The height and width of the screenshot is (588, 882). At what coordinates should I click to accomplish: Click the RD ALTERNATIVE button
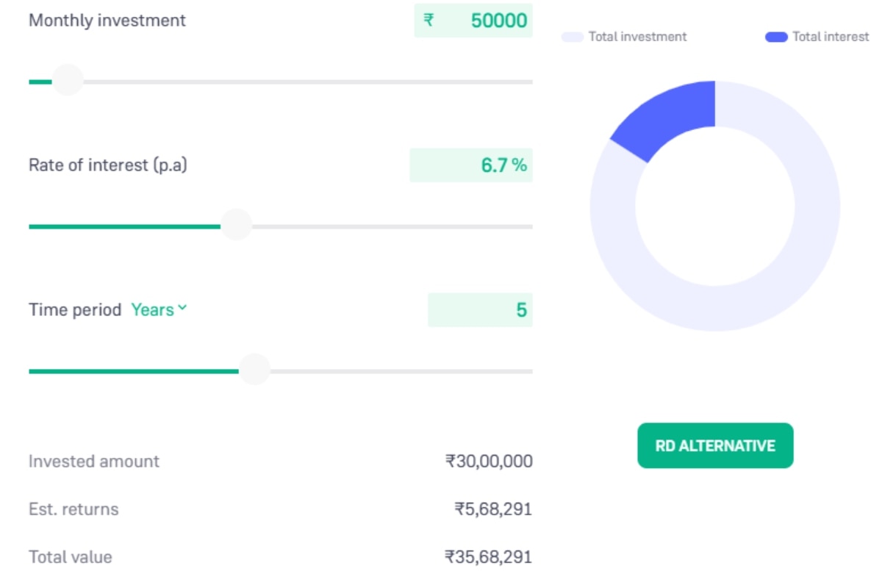pos(715,445)
